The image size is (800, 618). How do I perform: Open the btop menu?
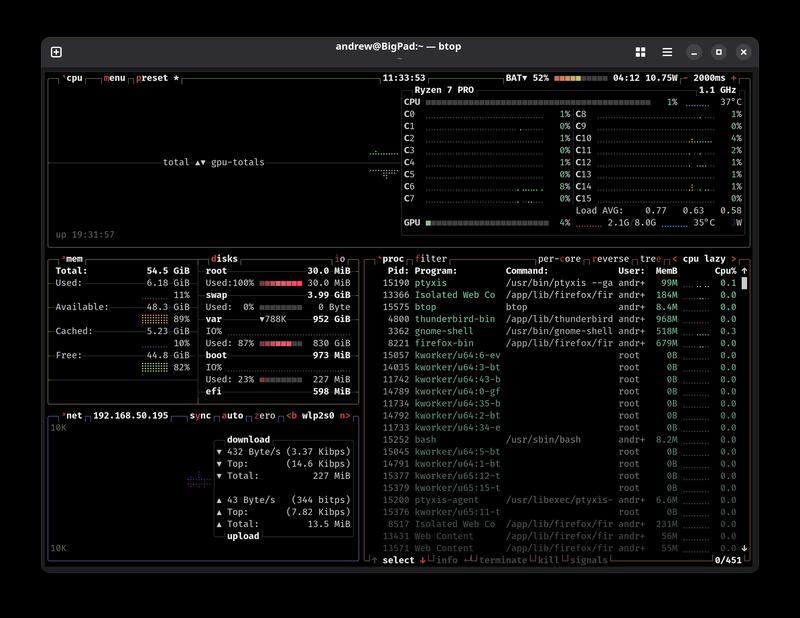pos(114,78)
